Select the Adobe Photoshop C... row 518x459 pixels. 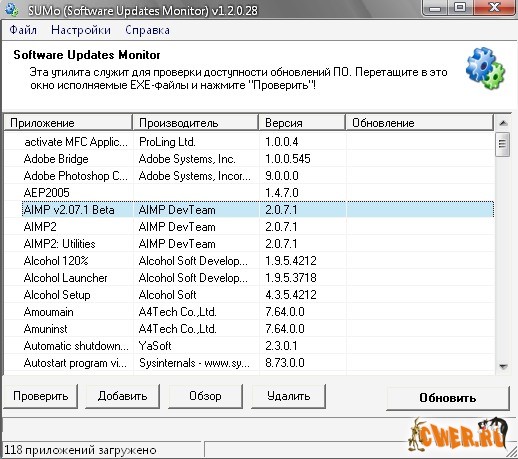tap(249, 176)
